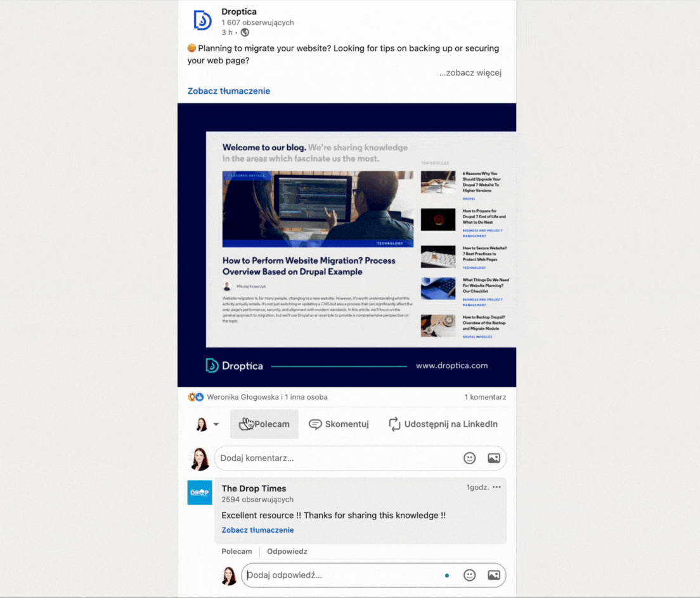The height and width of the screenshot is (598, 700).
Task: Focus the Dodaj odpowiedź input field
Action: (x=373, y=575)
